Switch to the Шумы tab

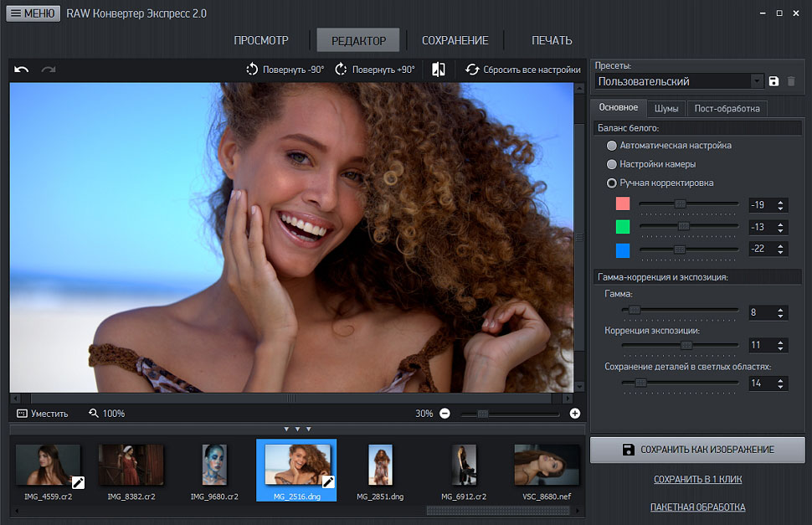(x=666, y=108)
